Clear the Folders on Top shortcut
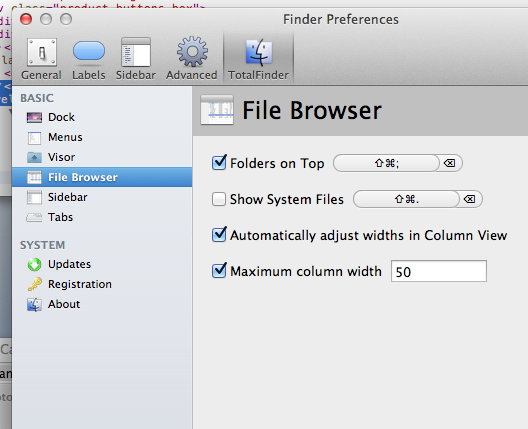Screen dimensions: 528x429 point(450,163)
